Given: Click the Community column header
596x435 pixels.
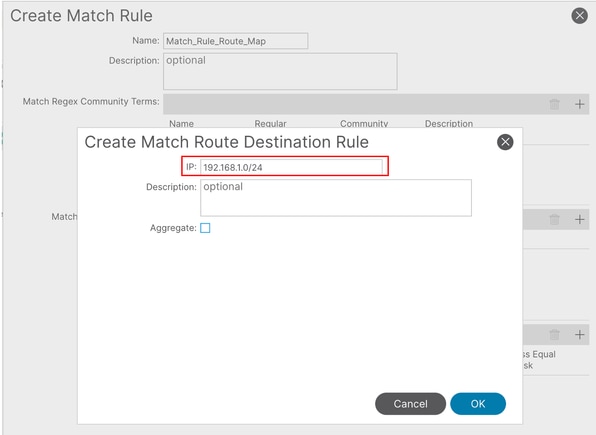Looking at the screenshot, I should [364, 124].
